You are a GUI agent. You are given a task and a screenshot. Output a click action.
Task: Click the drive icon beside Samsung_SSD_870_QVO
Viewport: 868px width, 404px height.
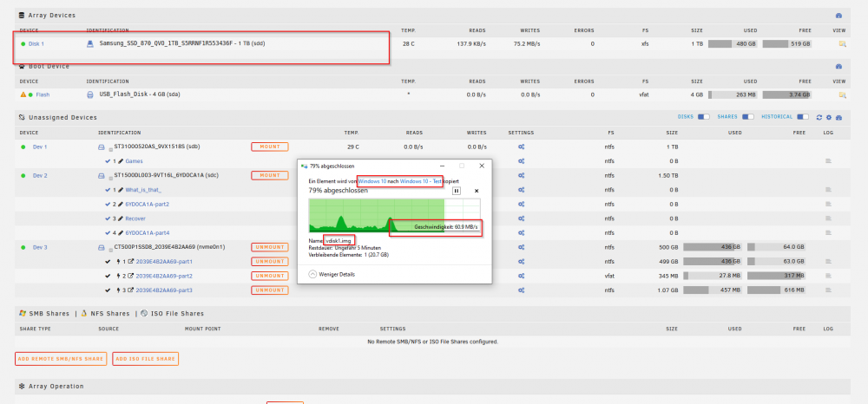(90, 43)
